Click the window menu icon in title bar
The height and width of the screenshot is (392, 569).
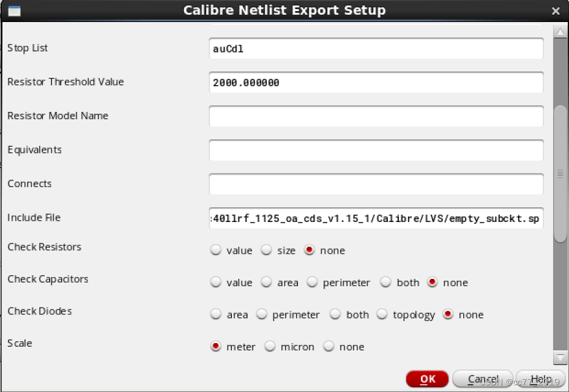pyautogui.click(x=13, y=11)
